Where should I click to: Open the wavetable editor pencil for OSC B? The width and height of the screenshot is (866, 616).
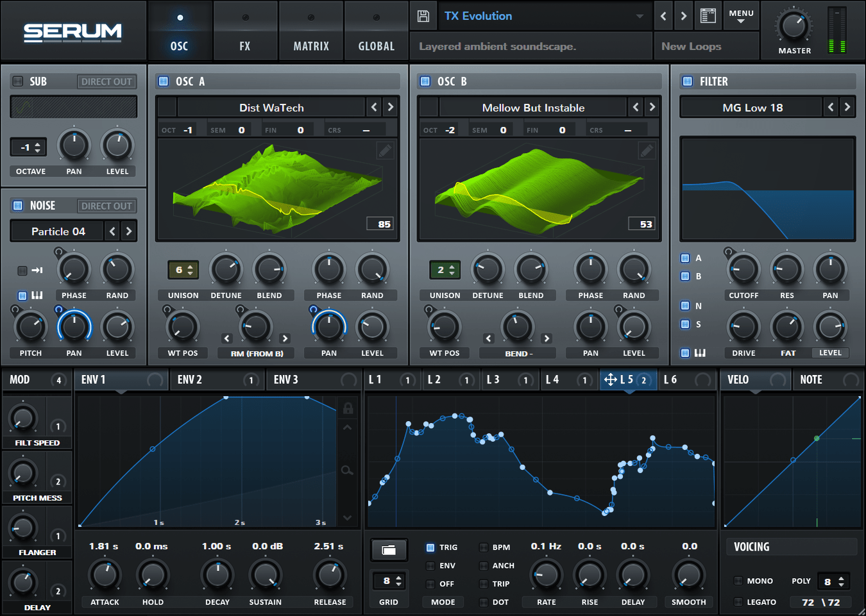coord(646,150)
